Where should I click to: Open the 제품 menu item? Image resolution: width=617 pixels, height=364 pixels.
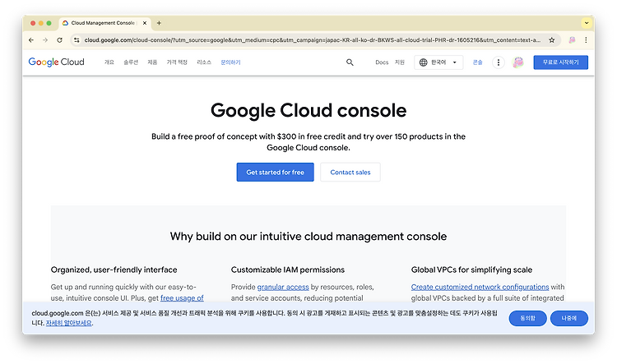point(152,62)
